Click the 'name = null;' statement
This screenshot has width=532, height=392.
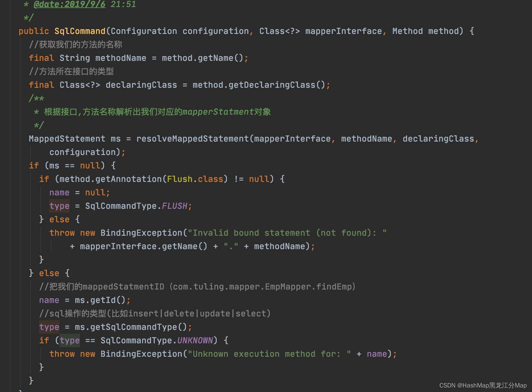pyautogui.click(x=80, y=192)
